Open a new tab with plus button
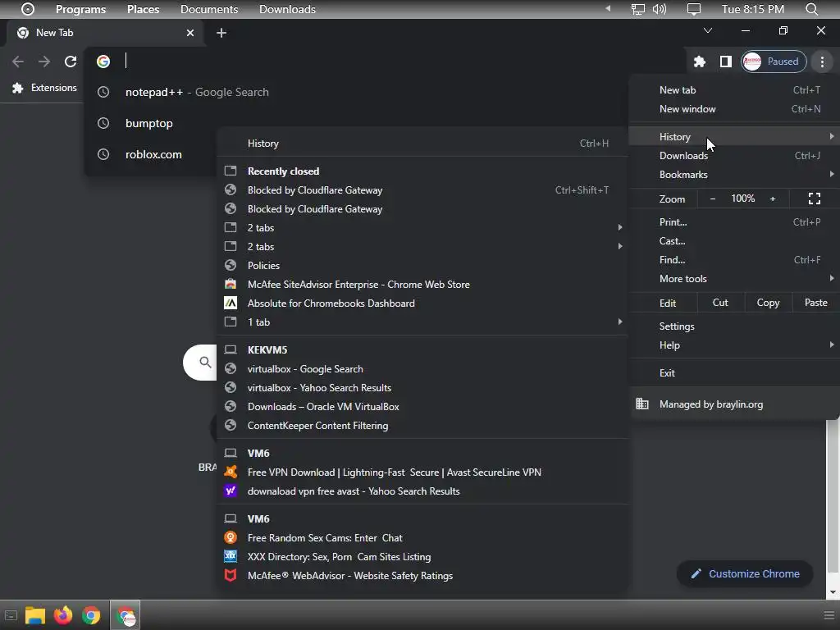This screenshot has height=630, width=840. tap(221, 33)
